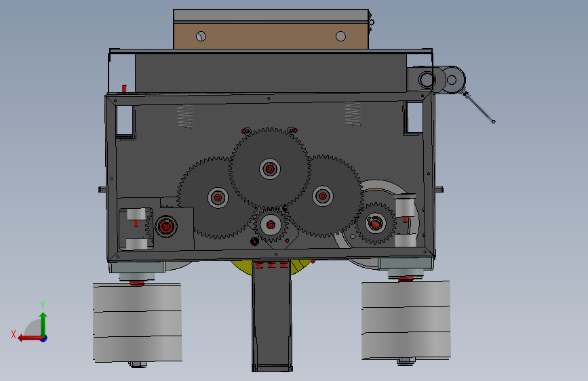
Task: Select the large top center gear
Action: pos(270,168)
